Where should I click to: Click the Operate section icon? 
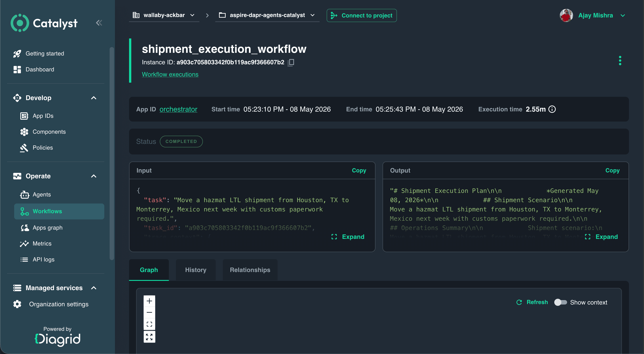pyautogui.click(x=17, y=176)
